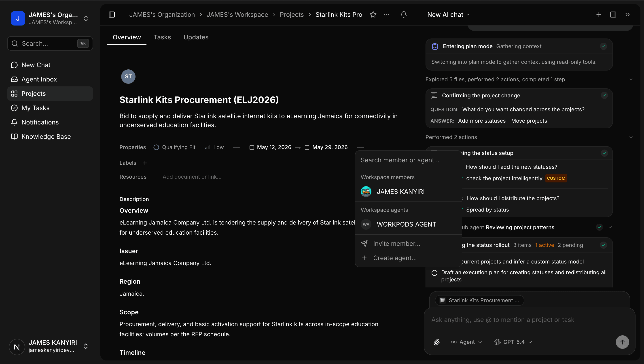Click the Entering plan mode clipboard icon

pos(435,46)
